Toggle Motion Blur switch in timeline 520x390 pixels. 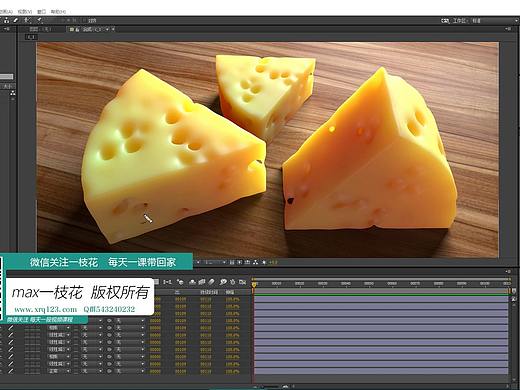(x=212, y=282)
